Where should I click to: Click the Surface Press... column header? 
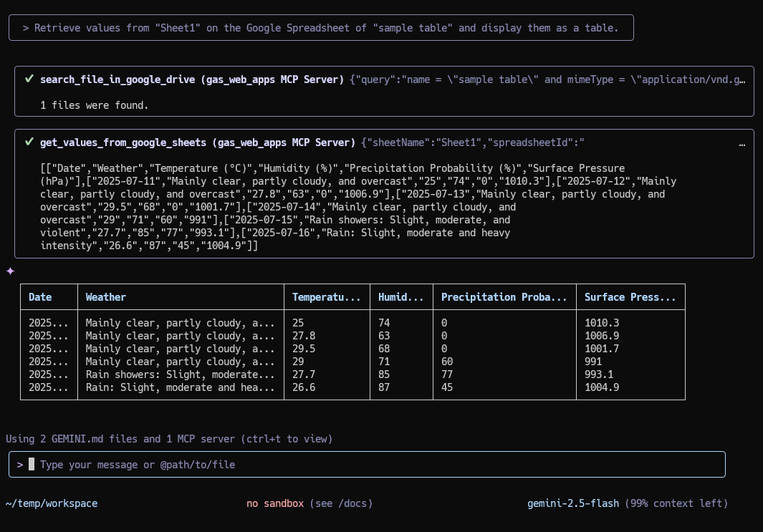pyautogui.click(x=630, y=297)
